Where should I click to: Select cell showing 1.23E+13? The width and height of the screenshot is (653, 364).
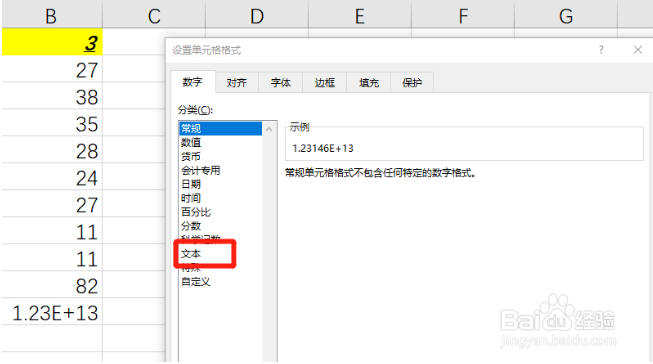[52, 312]
